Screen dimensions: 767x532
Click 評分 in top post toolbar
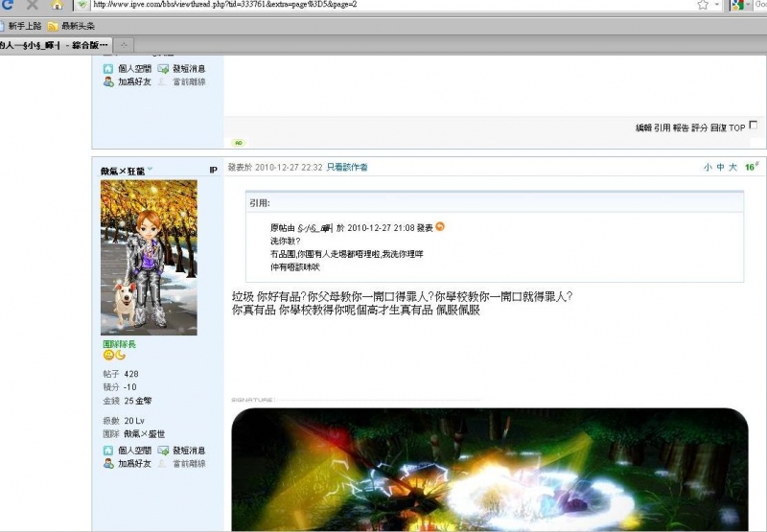point(699,127)
